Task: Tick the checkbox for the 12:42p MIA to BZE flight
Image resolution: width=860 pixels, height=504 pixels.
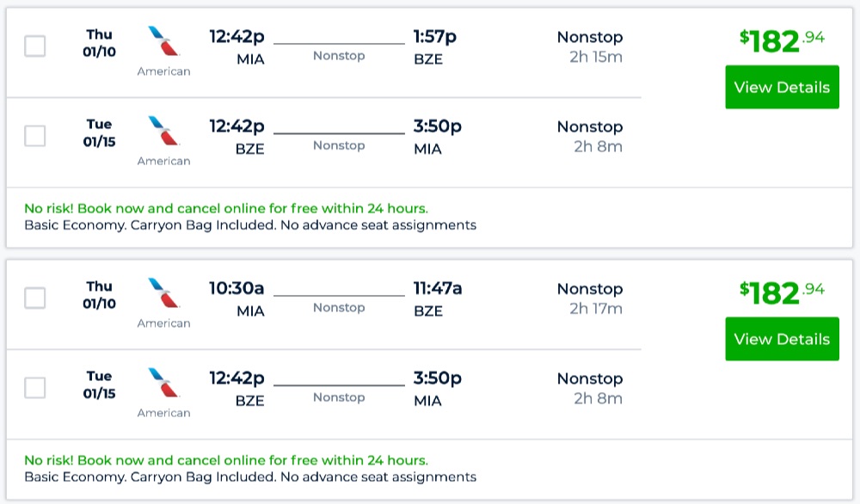Action: point(35,46)
